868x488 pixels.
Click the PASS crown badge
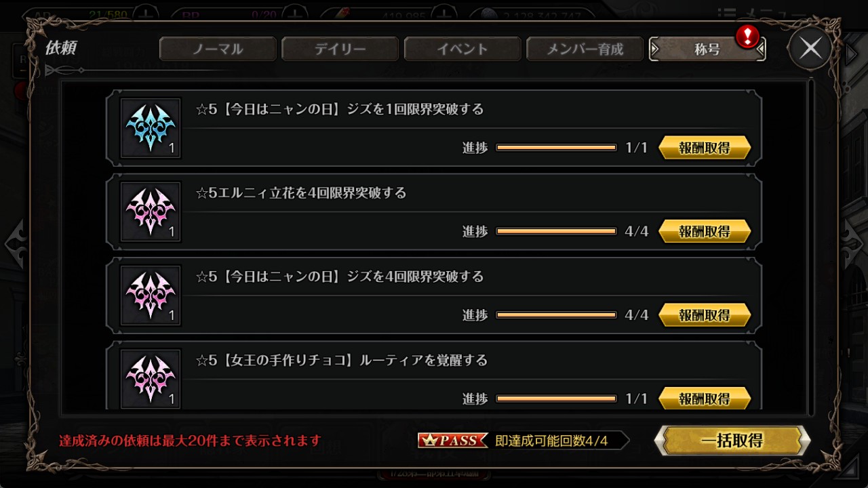452,441
